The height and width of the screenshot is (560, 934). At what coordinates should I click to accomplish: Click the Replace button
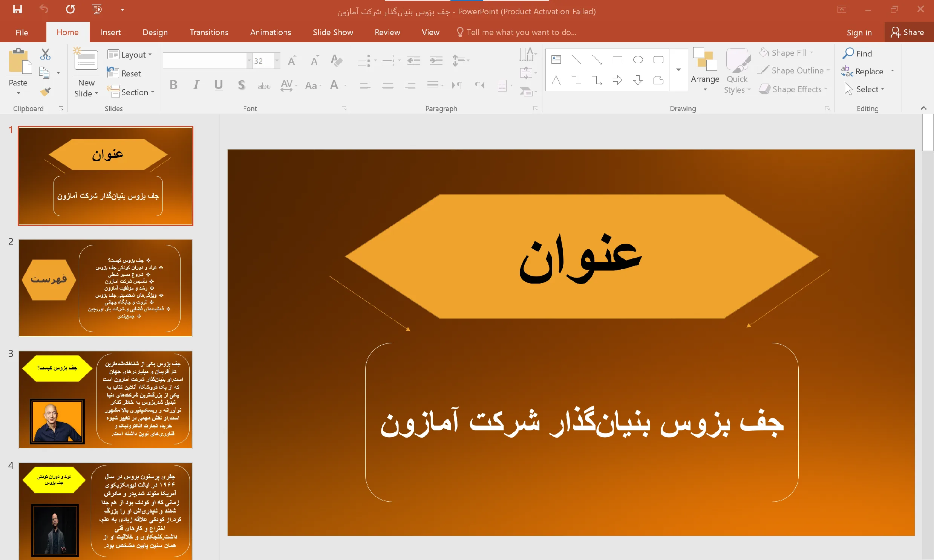tap(863, 71)
